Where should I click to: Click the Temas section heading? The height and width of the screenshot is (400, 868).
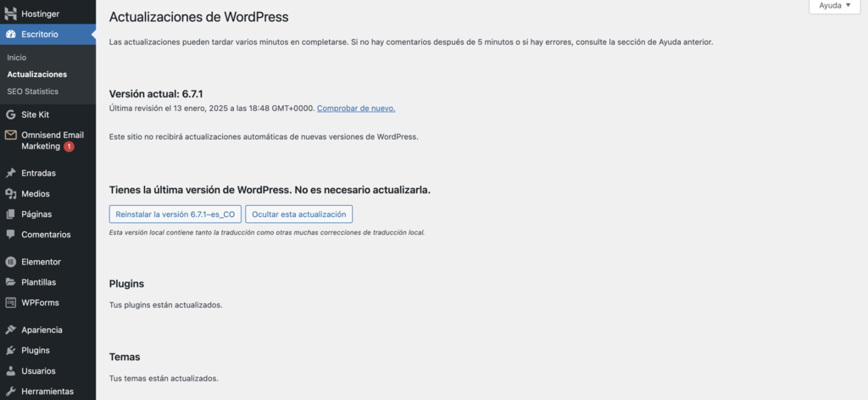(x=125, y=357)
